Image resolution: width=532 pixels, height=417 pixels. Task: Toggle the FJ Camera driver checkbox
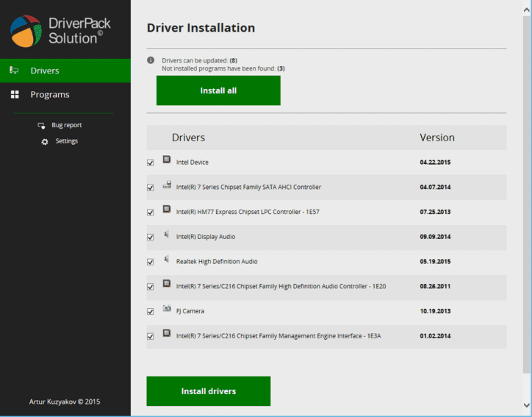click(151, 311)
